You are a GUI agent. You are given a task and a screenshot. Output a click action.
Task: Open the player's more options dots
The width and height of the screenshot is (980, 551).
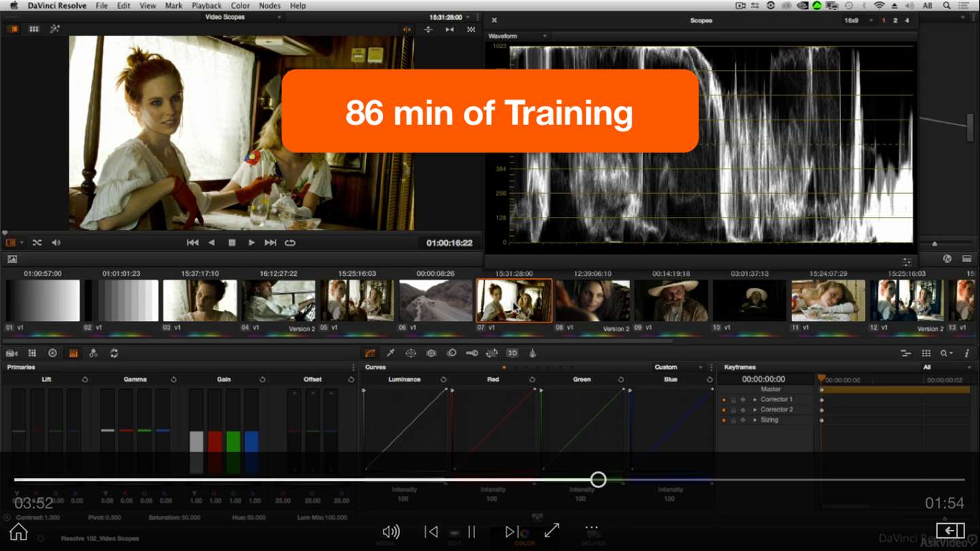click(x=591, y=528)
